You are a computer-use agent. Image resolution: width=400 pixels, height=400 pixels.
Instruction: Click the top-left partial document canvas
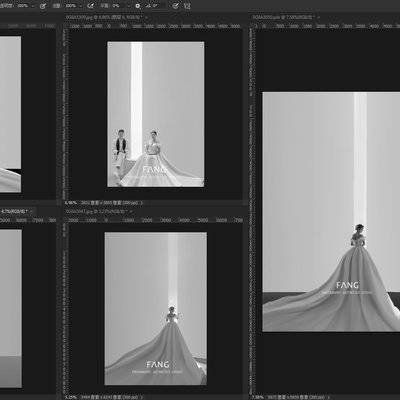[10, 114]
